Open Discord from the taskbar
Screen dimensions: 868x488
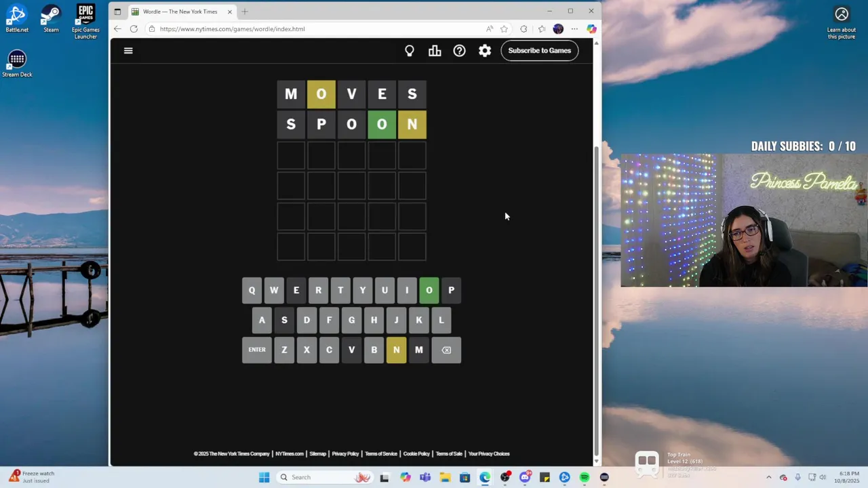click(x=525, y=477)
